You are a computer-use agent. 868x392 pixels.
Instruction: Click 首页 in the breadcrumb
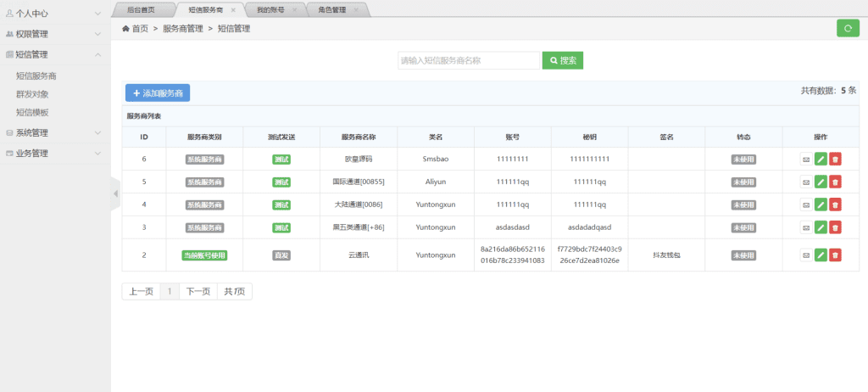tap(140, 29)
